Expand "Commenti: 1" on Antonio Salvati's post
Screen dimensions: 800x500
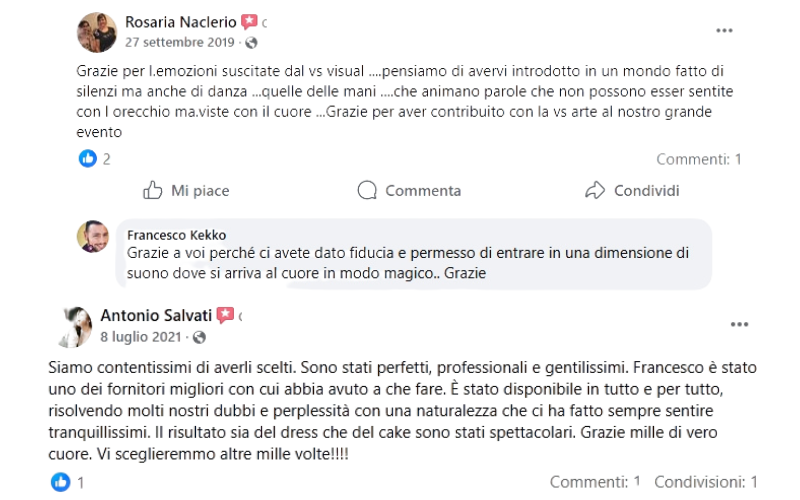(x=594, y=482)
